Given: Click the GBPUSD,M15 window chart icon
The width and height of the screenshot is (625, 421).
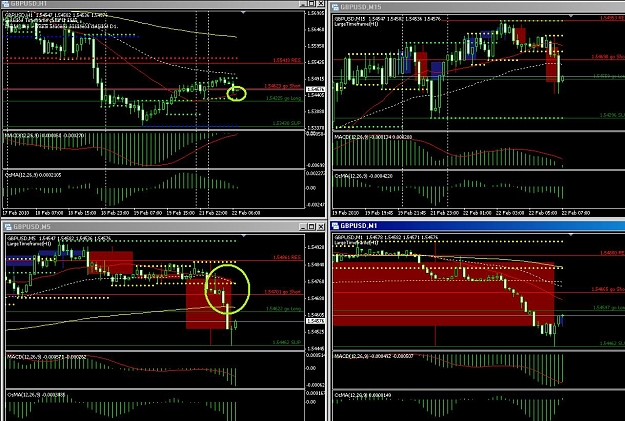Looking at the screenshot, I should pos(336,7).
